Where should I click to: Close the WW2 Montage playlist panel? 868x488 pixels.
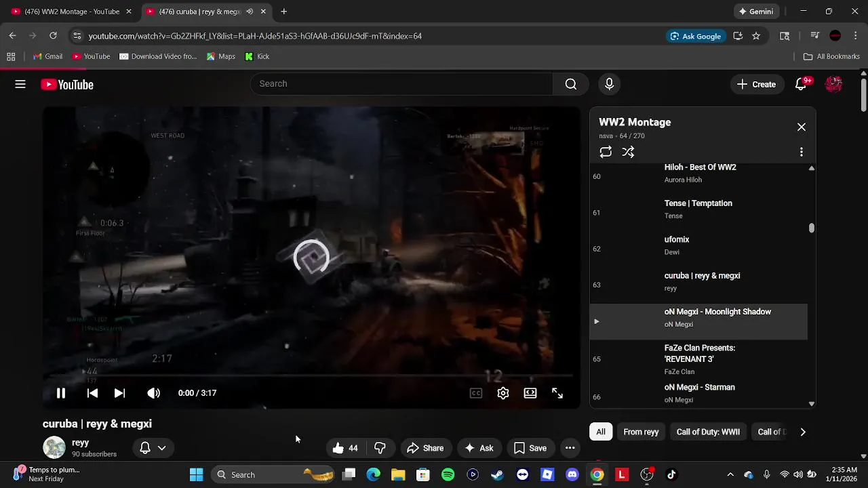802,127
